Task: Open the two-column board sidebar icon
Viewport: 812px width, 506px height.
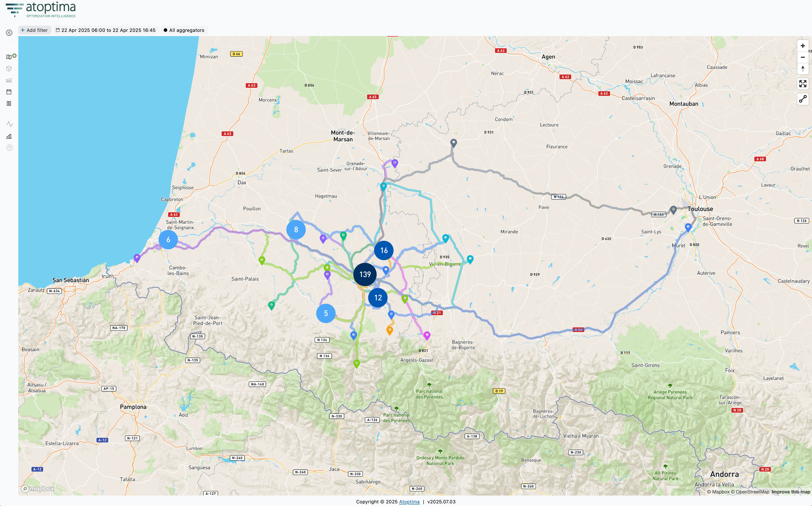Action: 9,103
